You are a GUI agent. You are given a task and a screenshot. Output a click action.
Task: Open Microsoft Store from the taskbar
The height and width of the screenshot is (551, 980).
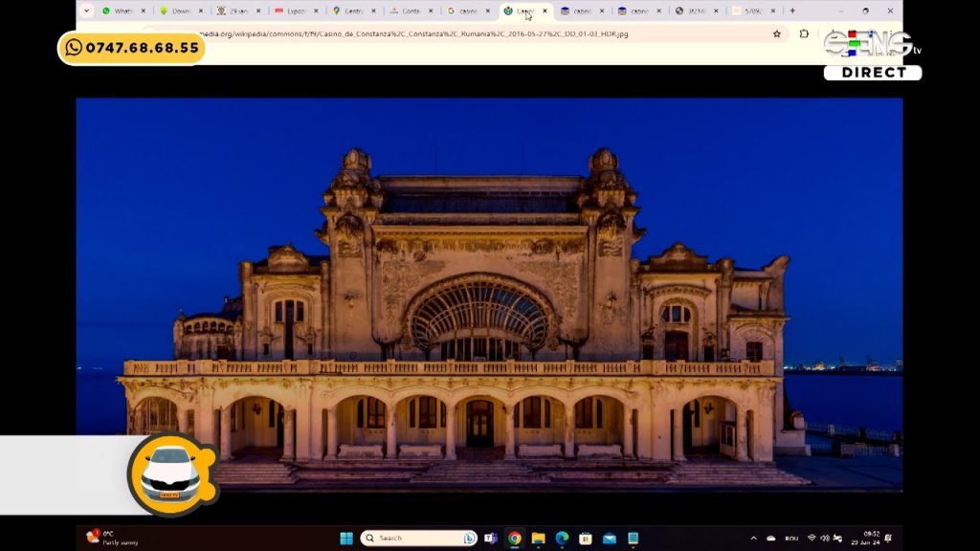585,539
